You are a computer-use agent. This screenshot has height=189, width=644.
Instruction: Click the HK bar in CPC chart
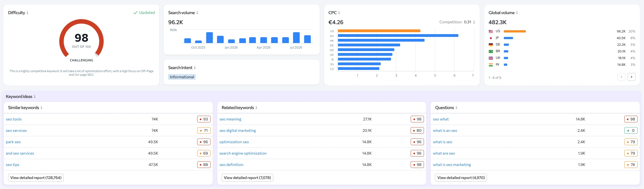tap(381, 40)
